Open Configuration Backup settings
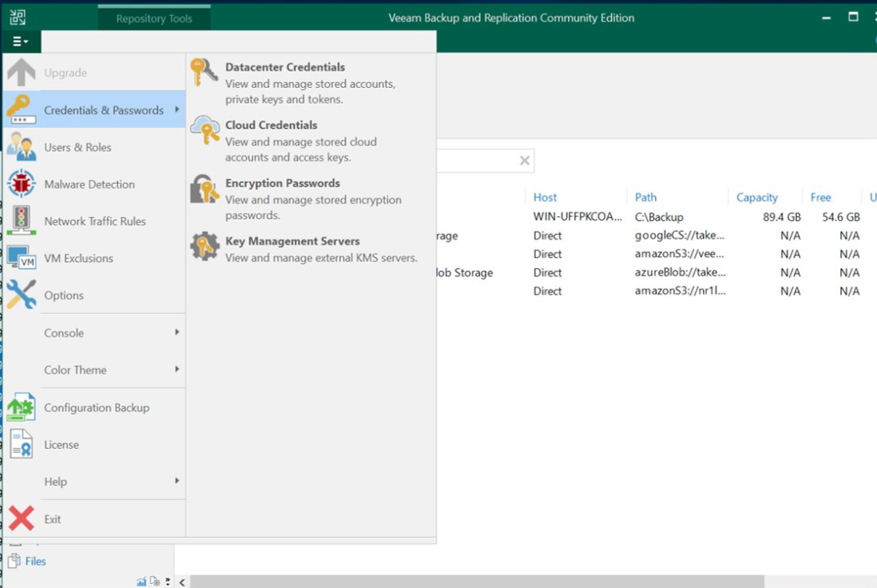The image size is (877, 588). 94,407
